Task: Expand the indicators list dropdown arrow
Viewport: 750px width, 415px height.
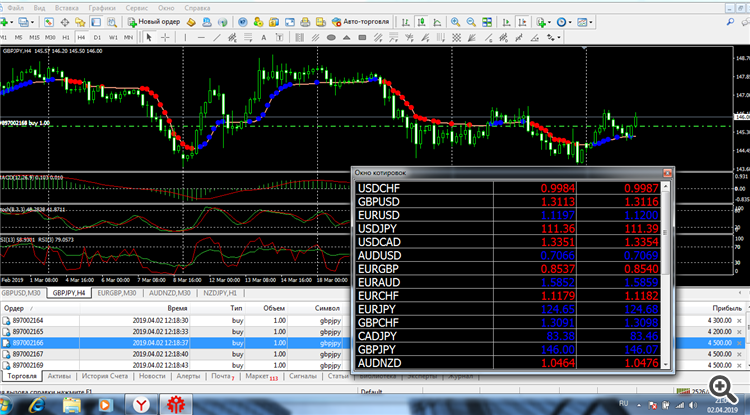Action: tap(550, 22)
